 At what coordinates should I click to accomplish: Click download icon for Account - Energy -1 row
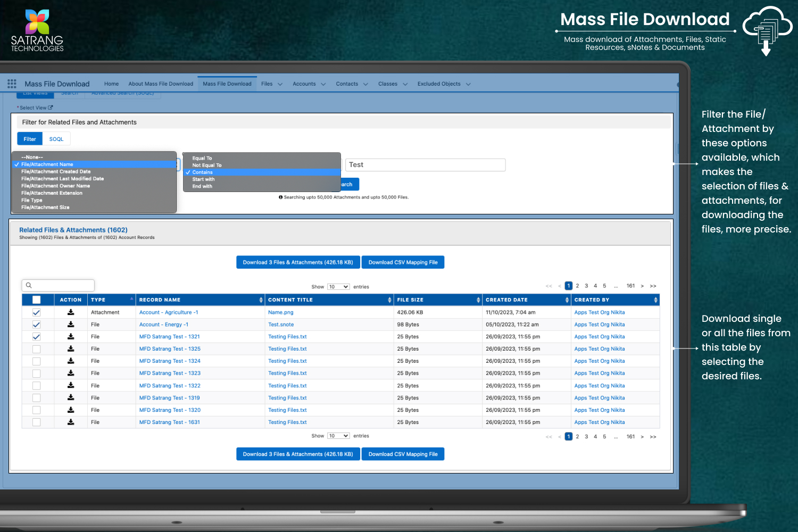pyautogui.click(x=71, y=325)
